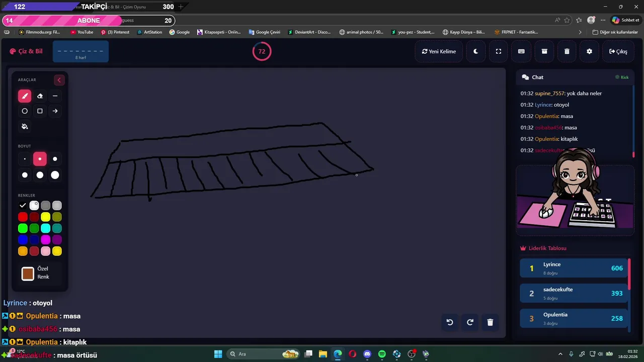Click sadecekufte leaderboard row
Viewport: 644px width, 362px height.
(x=574, y=293)
